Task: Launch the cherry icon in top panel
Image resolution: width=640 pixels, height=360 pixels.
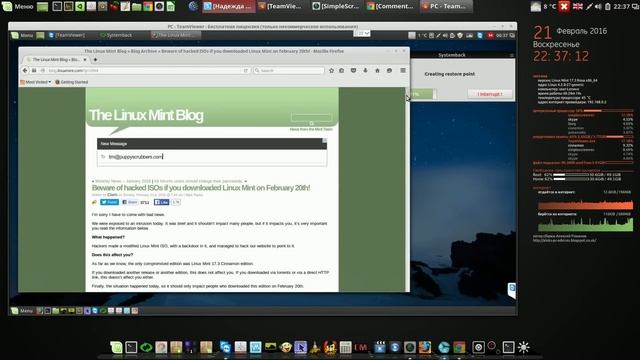Action: (114, 6)
